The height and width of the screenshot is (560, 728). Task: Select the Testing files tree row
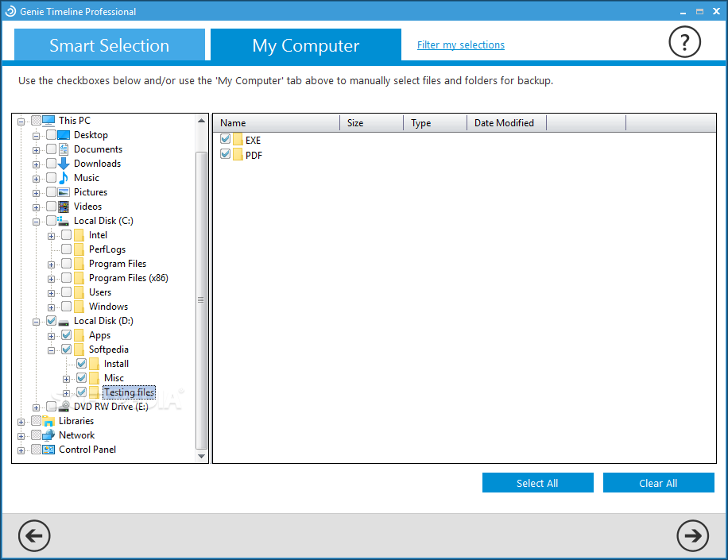129,392
